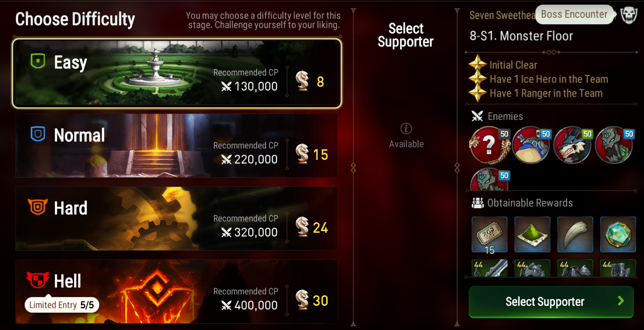The height and width of the screenshot is (330, 644).
Task: Tap the grey wolf enemy portrait
Action: 573,145
